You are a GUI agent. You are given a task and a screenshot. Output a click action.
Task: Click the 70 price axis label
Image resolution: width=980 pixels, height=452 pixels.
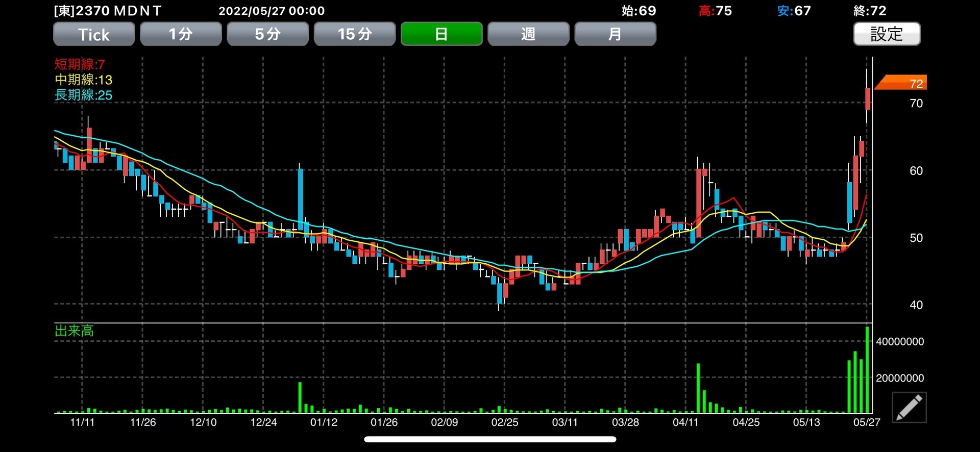[x=916, y=104]
